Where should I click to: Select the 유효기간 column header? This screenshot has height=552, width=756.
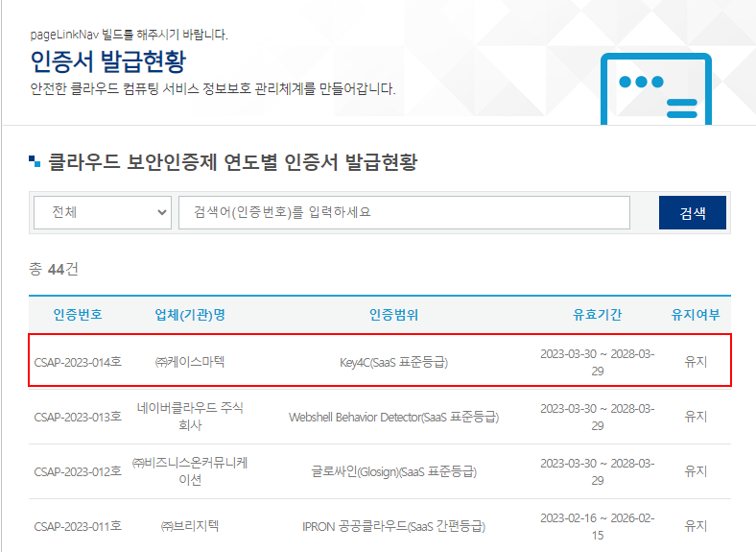tap(597, 315)
